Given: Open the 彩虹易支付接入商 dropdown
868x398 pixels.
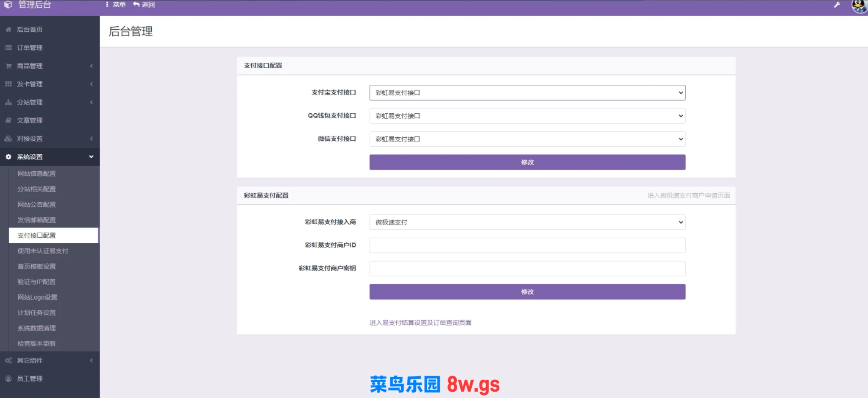Looking at the screenshot, I should pos(527,223).
